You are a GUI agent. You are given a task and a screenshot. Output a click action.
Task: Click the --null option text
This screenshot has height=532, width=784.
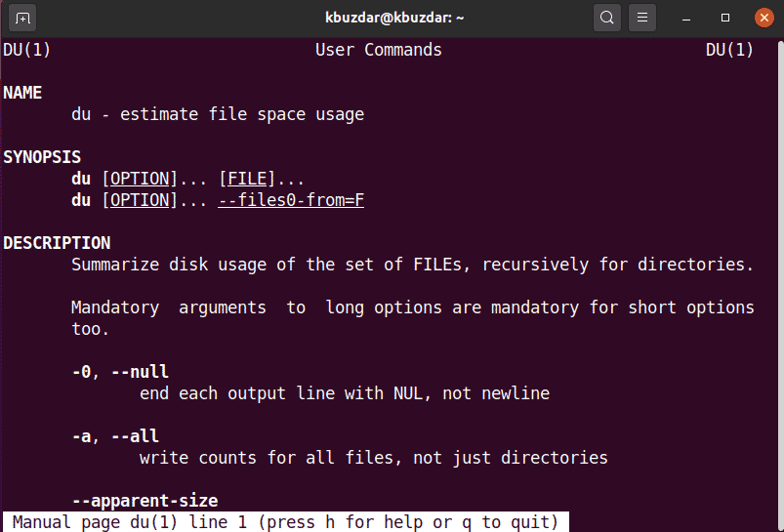coord(135,372)
